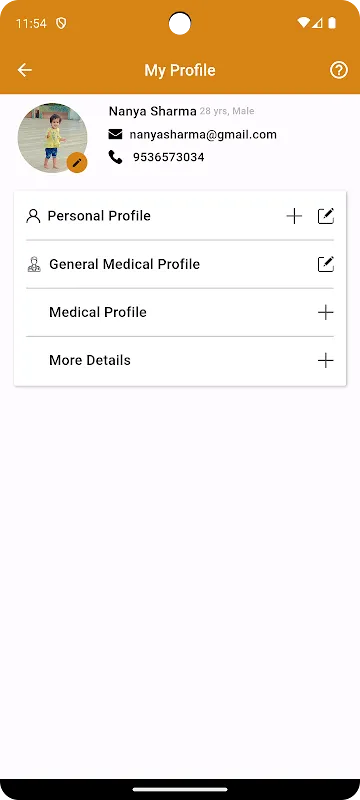Tap email nanyasharma@gmail.com

203,135
